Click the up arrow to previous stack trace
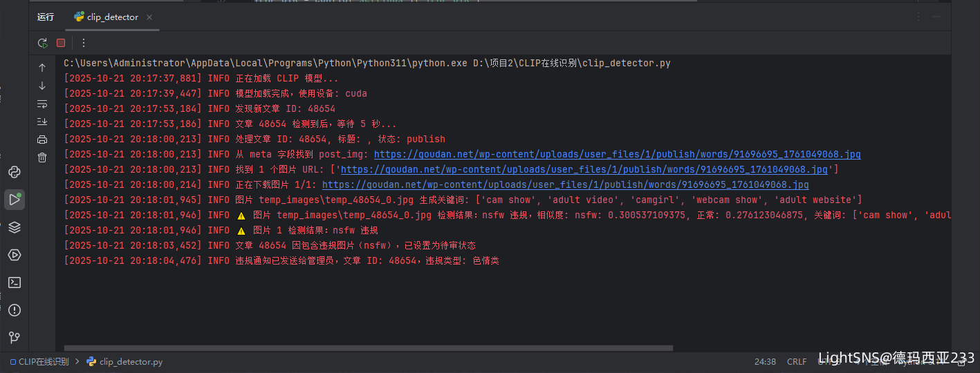The width and height of the screenshot is (980, 373). pos(42,68)
